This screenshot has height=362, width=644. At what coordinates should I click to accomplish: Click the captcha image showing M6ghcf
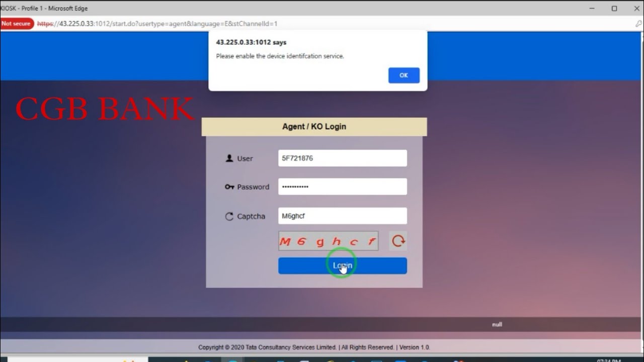pyautogui.click(x=329, y=241)
